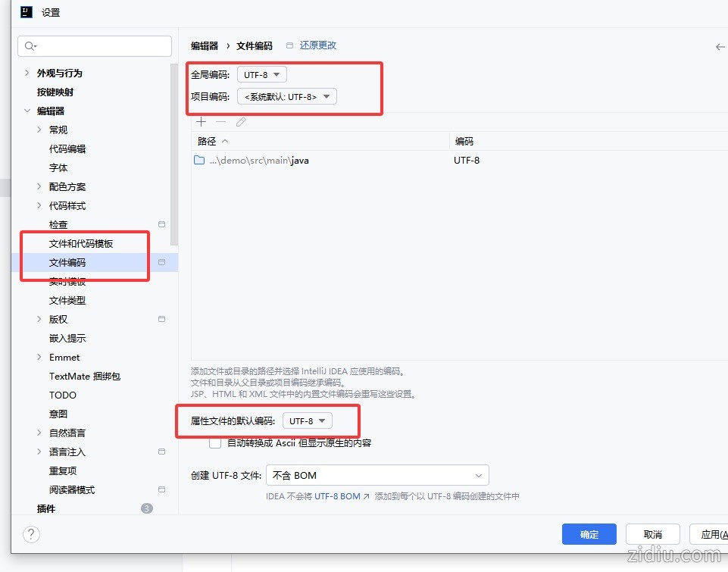This screenshot has height=572, width=728.
Task: Select 文件和代码模板 in the settings tree
Action: click(81, 244)
